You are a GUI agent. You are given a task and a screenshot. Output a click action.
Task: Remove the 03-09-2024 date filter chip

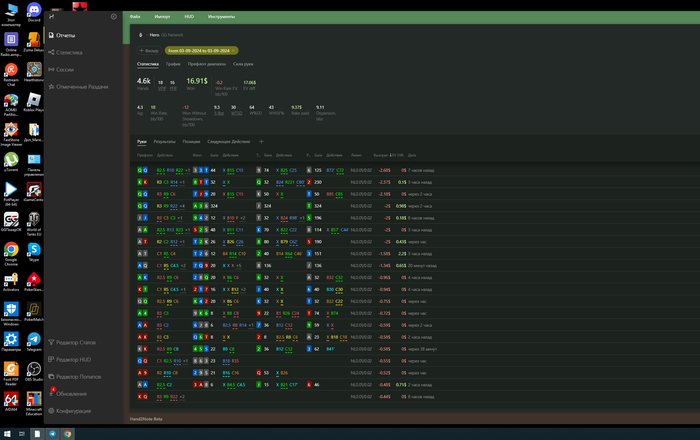coord(233,50)
